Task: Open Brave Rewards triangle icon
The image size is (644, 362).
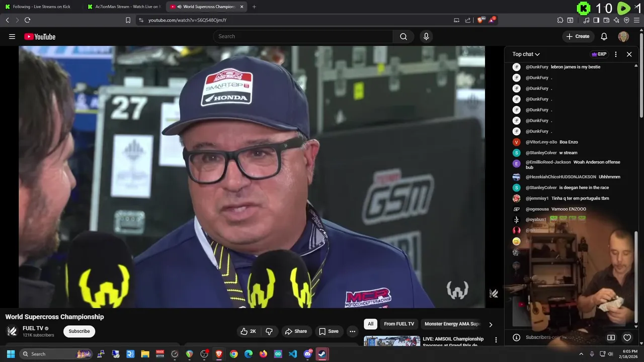Action: pos(492,20)
